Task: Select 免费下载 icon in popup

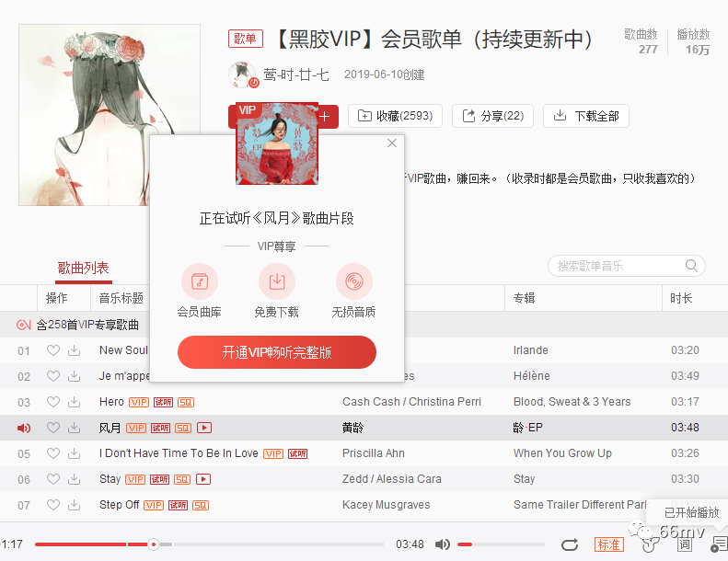Action: pos(277,281)
